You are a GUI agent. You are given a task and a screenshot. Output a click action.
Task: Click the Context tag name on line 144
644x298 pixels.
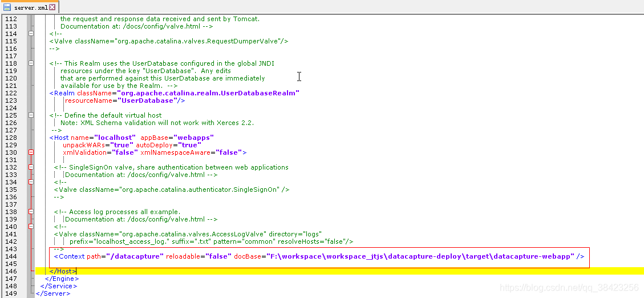pos(72,256)
